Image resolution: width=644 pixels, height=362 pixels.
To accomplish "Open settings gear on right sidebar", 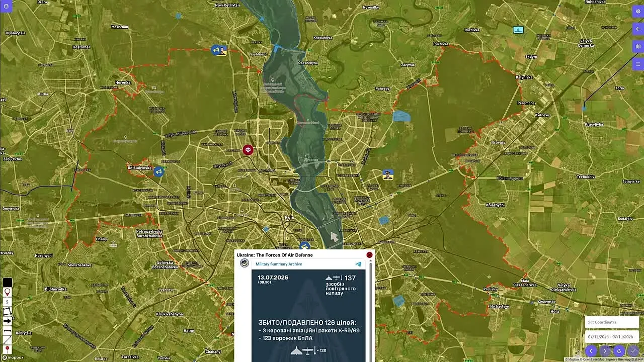I will tap(638, 11).
